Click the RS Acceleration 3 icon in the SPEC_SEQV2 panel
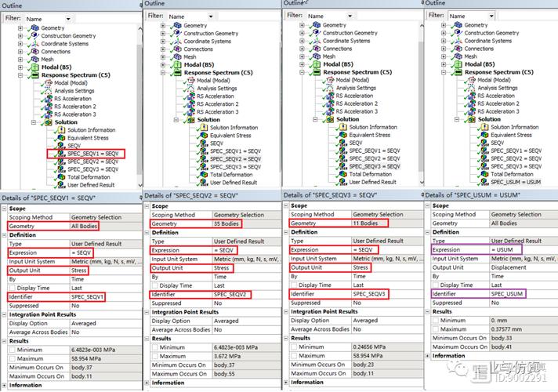This screenshot has width=558, height=392. 190,112
